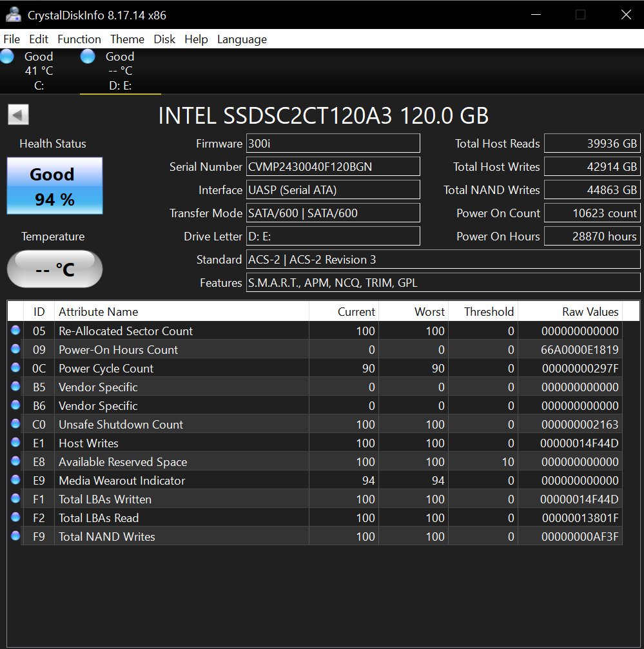The height and width of the screenshot is (649, 644).
Task: Open the Disk menu
Action: [x=164, y=39]
